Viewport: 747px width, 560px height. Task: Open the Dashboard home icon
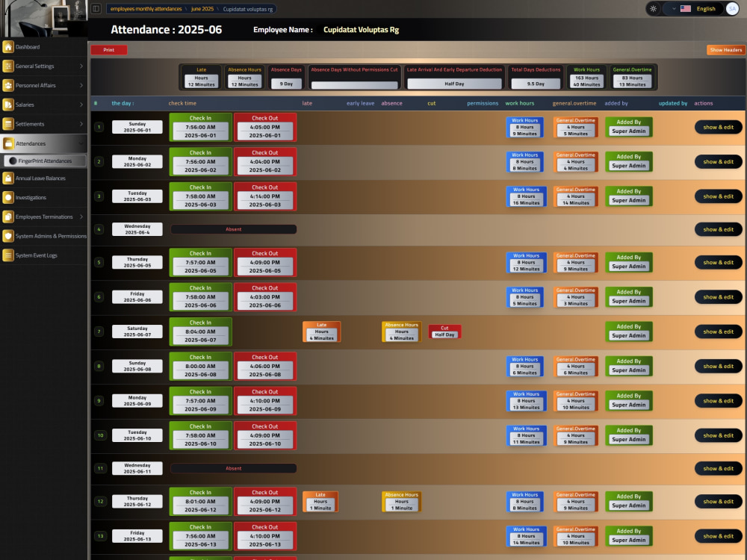pyautogui.click(x=8, y=46)
